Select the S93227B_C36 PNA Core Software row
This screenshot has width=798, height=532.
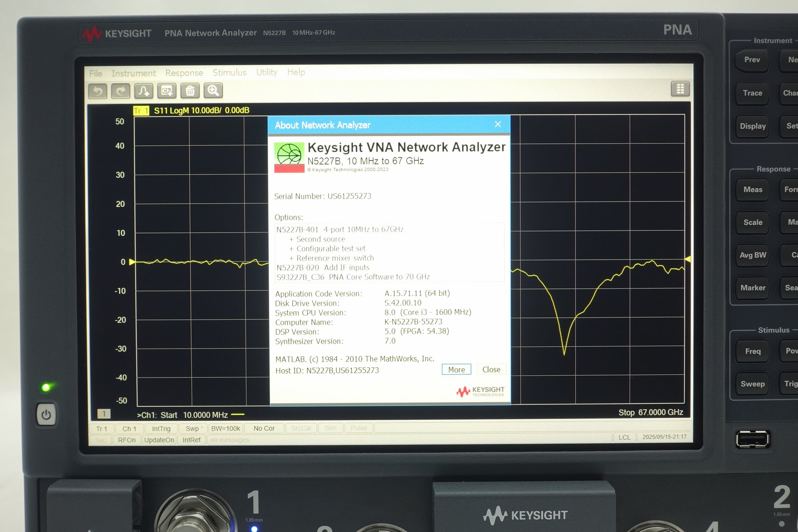point(353,277)
